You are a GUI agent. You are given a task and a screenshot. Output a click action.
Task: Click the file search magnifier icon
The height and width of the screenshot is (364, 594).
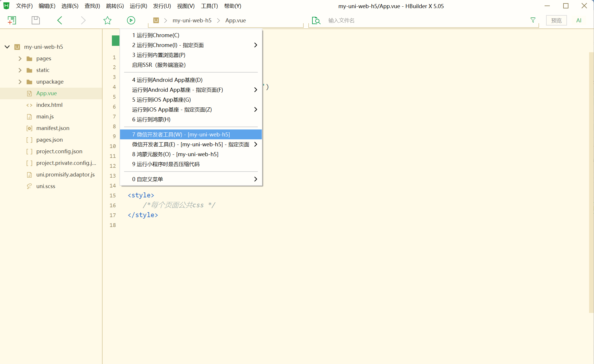pyautogui.click(x=316, y=20)
